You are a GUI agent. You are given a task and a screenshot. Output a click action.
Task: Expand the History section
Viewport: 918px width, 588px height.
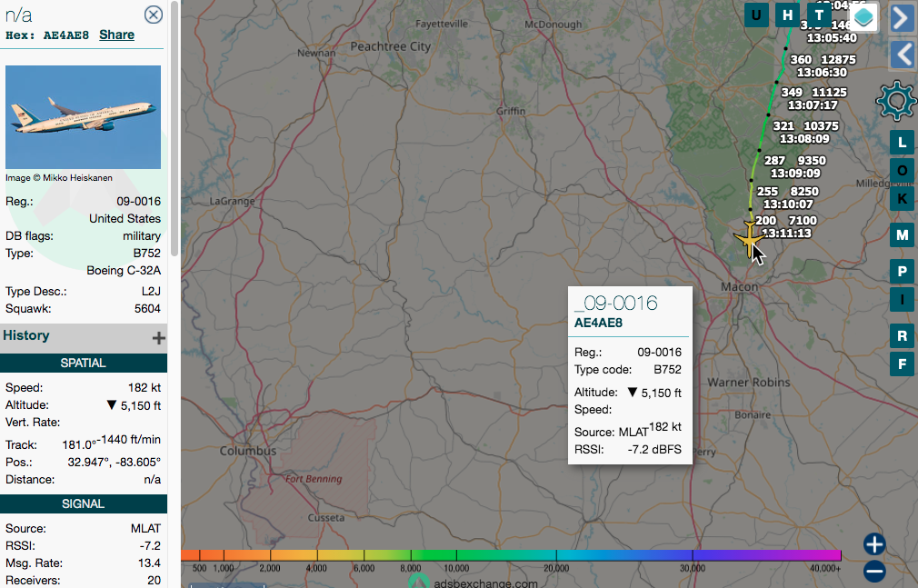pyautogui.click(x=158, y=338)
